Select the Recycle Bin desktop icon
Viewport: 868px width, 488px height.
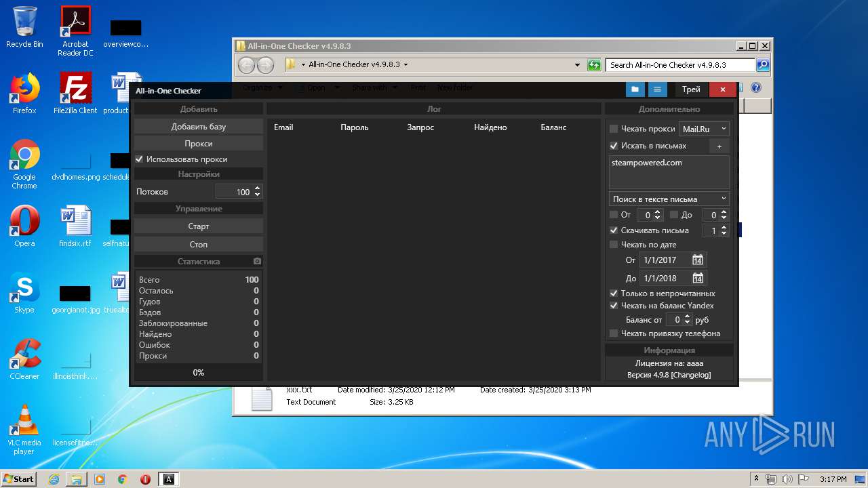(x=24, y=27)
